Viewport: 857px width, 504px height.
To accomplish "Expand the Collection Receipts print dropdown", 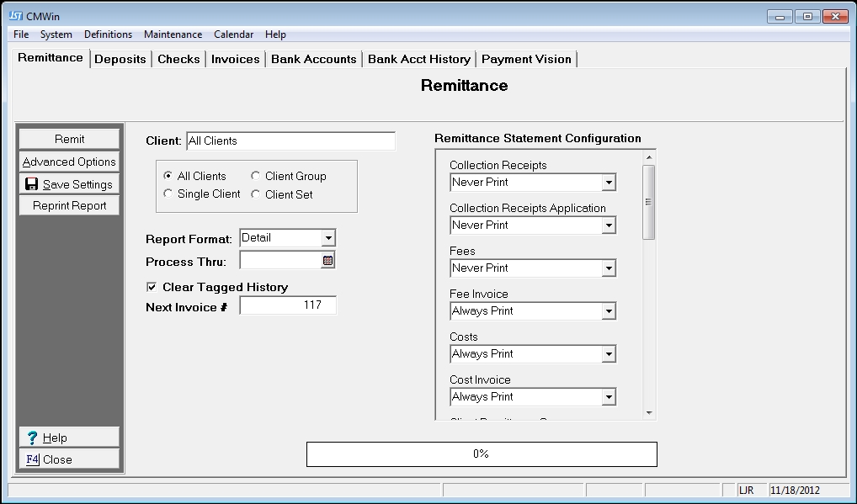I will pos(609,183).
